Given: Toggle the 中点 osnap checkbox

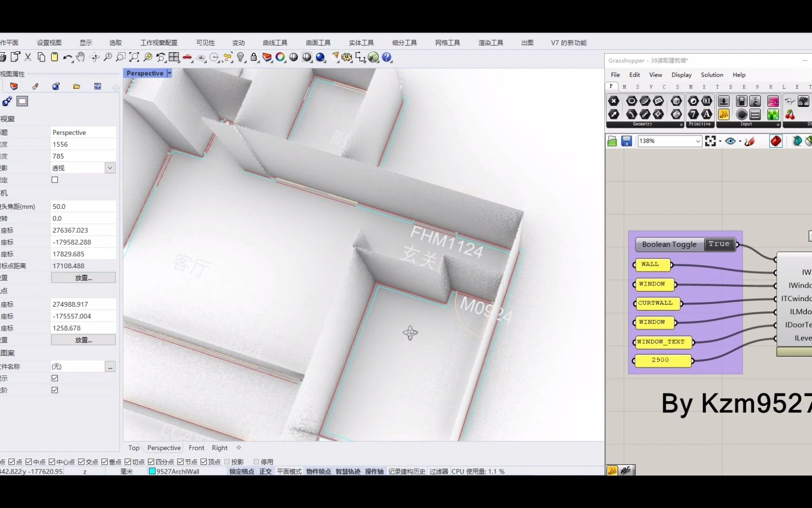Looking at the screenshot, I should click(29, 462).
